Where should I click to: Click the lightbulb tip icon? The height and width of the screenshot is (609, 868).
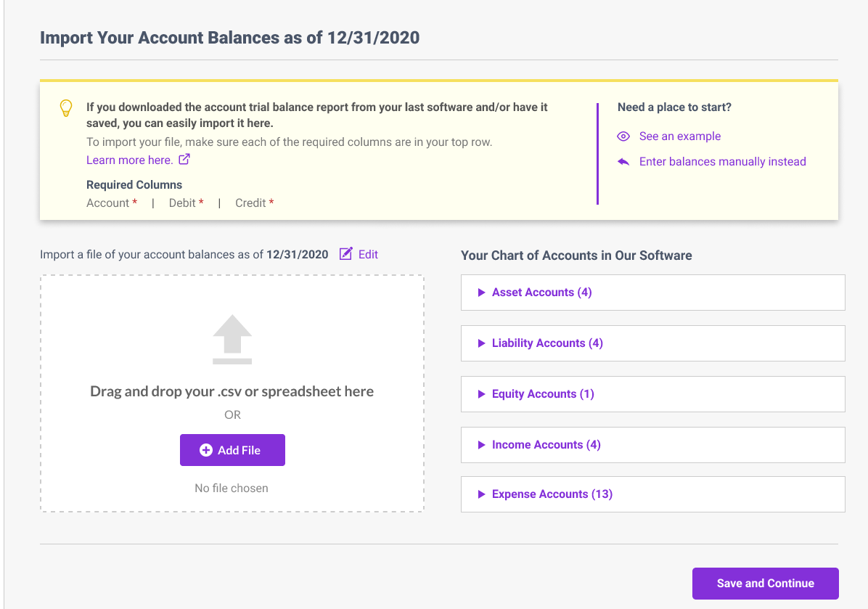click(x=66, y=108)
